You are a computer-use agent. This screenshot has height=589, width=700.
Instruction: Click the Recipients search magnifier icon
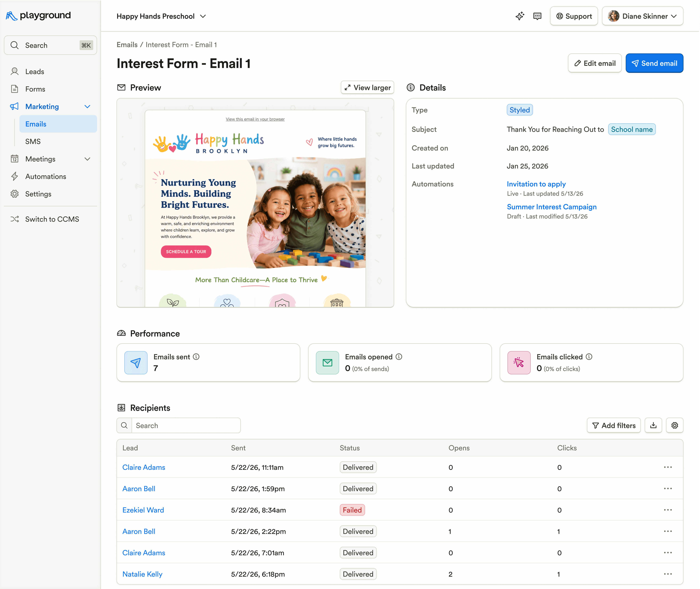[124, 425]
